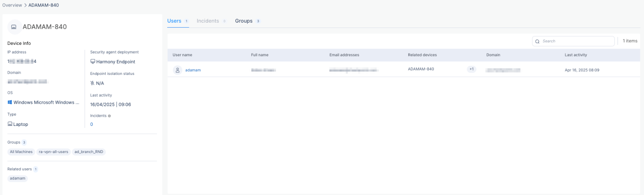Click the ad_branch_RND group tag

click(x=89, y=152)
